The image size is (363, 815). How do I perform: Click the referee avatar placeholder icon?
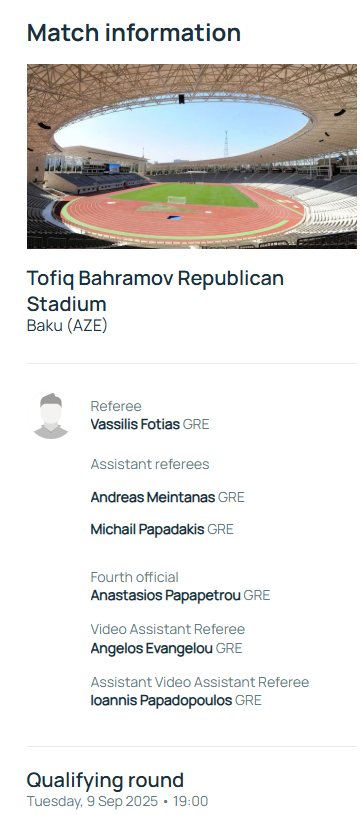pos(51,416)
